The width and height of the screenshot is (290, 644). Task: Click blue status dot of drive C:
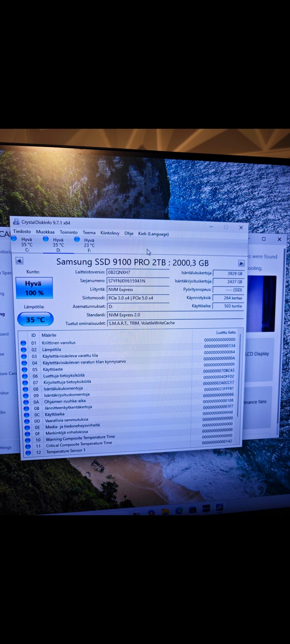pos(14,239)
